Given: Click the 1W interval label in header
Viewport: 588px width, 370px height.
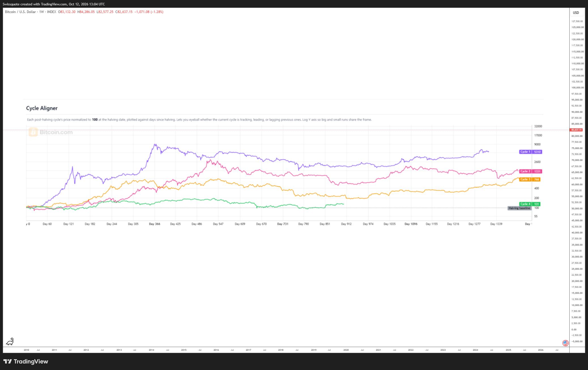Looking at the screenshot, I should [41, 12].
